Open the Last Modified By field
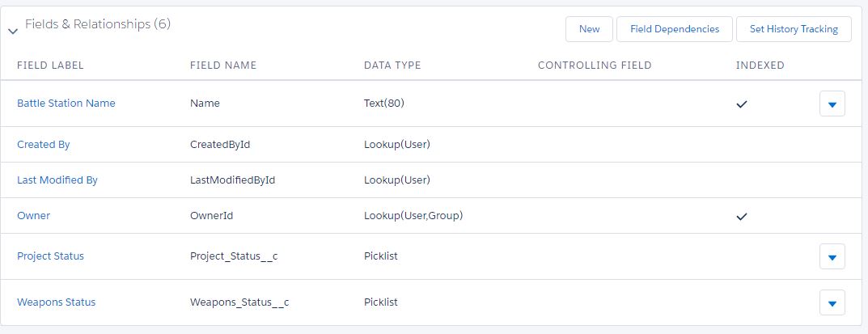 click(x=57, y=180)
